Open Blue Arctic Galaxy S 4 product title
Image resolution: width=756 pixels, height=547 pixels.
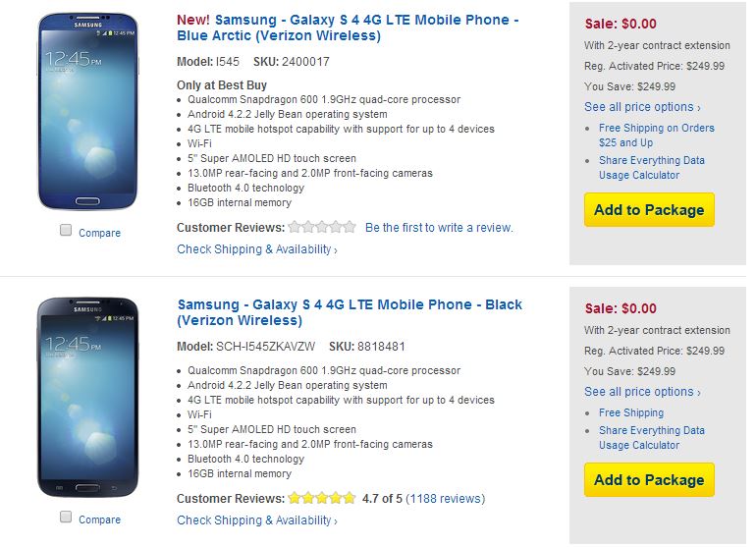(x=348, y=27)
